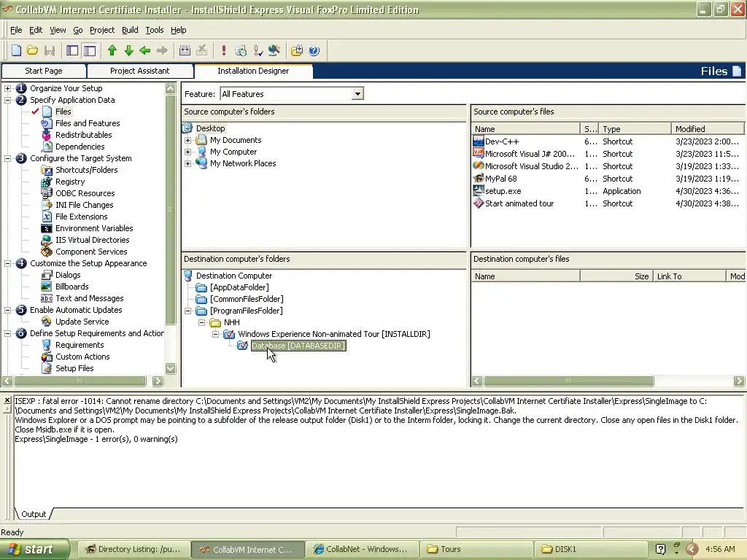Sort source files by Modified column
Viewport: 747px width, 560px height.
[x=708, y=129]
